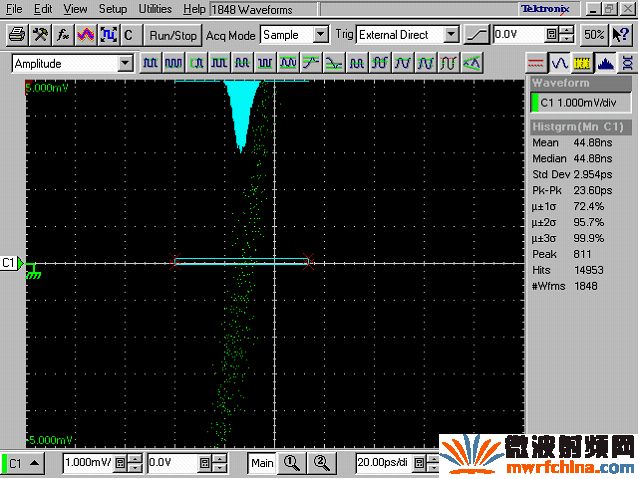Image resolution: width=639 pixels, height=479 pixels.
Task: Select the Mid measurement icon
Action: [242, 63]
